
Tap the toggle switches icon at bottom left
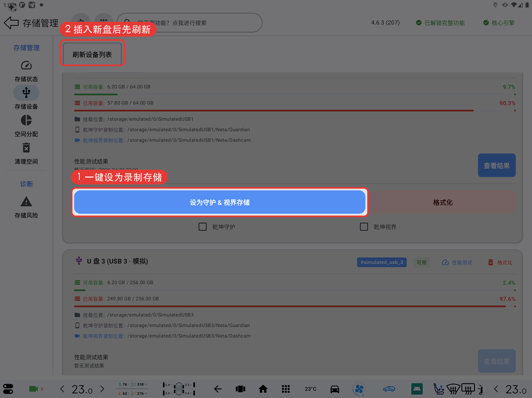(x=8, y=389)
